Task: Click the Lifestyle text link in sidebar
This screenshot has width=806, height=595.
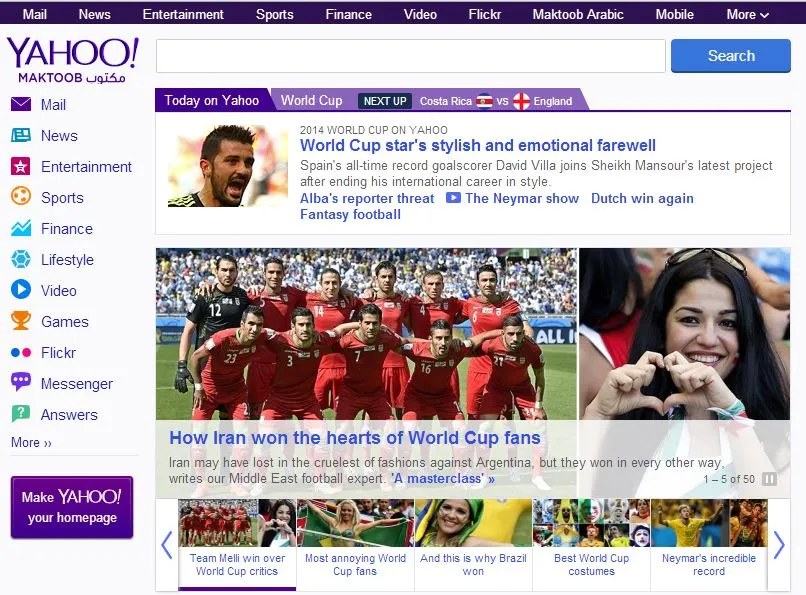Action: coord(67,259)
